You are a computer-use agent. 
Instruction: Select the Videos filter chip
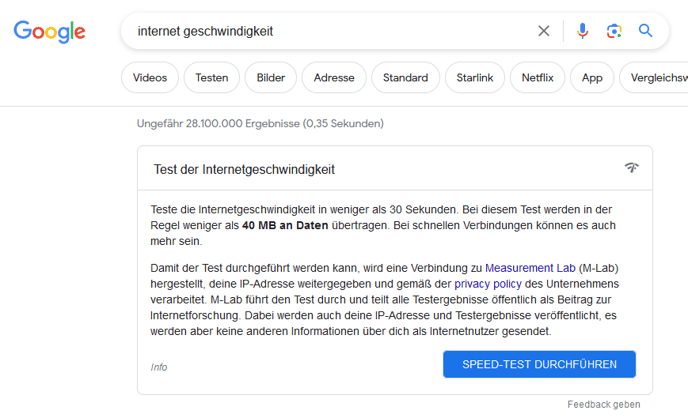click(x=150, y=78)
